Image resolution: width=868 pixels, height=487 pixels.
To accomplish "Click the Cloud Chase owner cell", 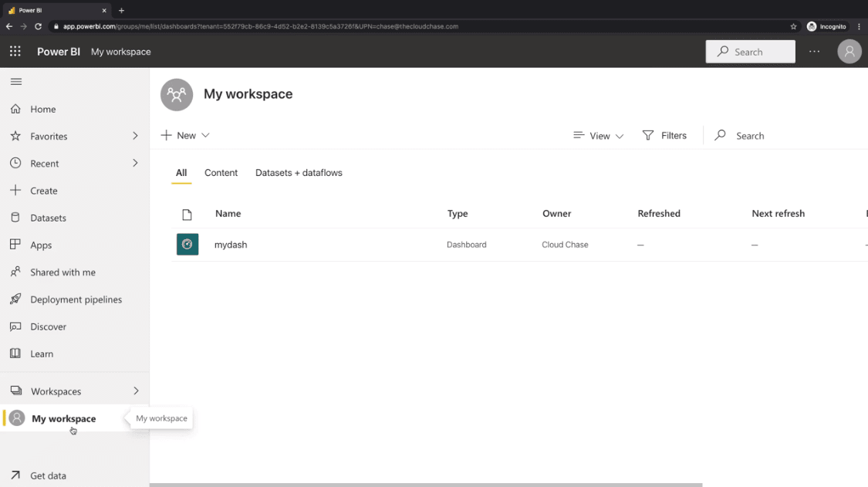I will point(565,245).
